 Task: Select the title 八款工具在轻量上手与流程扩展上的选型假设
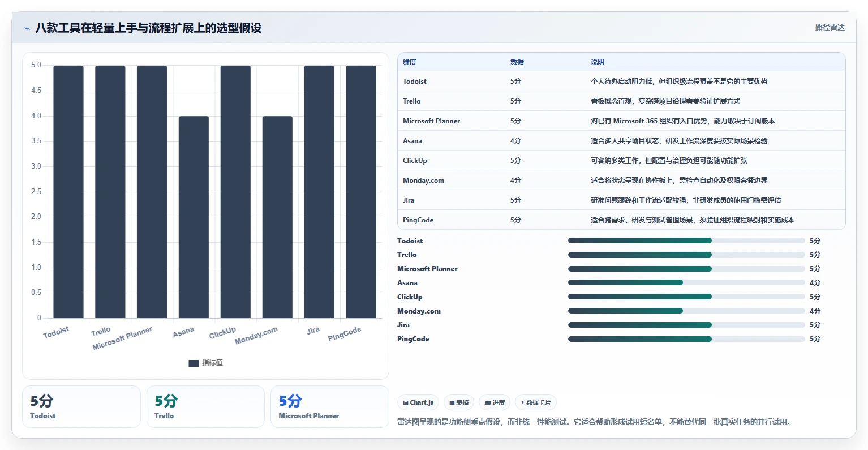pos(148,28)
